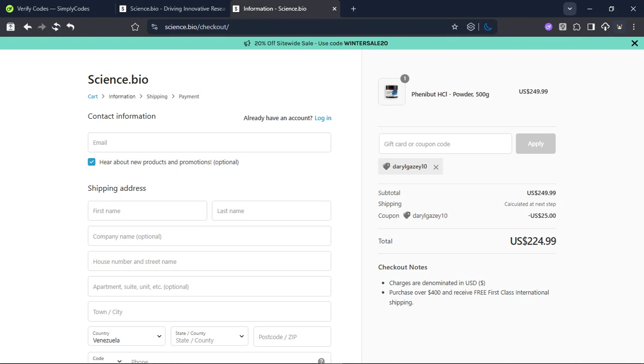Toggle the blue moon dark mode icon
Image resolution: width=644 pixels, height=364 pixels.
[488, 27]
